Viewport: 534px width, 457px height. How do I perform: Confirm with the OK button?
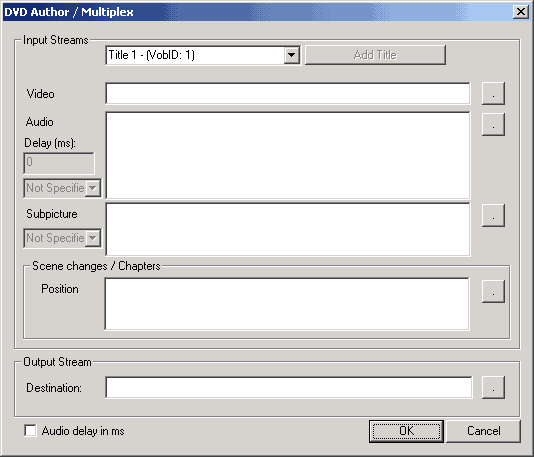pyautogui.click(x=406, y=431)
